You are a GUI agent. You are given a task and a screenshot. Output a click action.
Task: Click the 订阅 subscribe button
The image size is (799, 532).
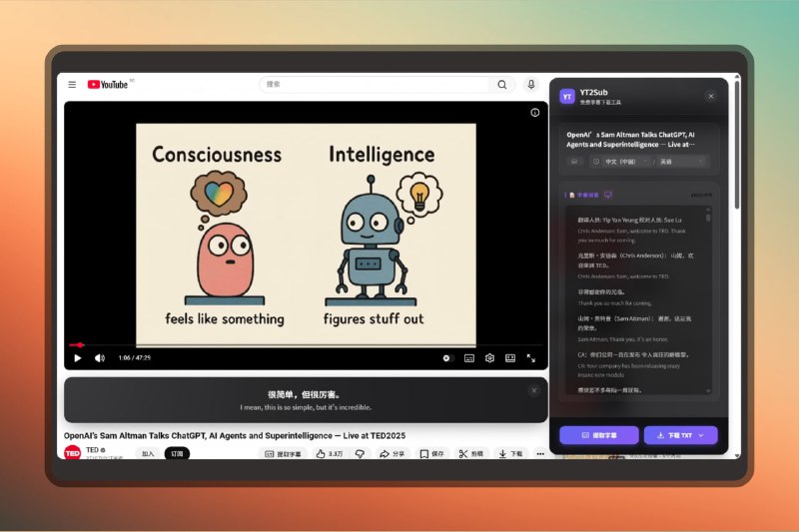coord(177,453)
